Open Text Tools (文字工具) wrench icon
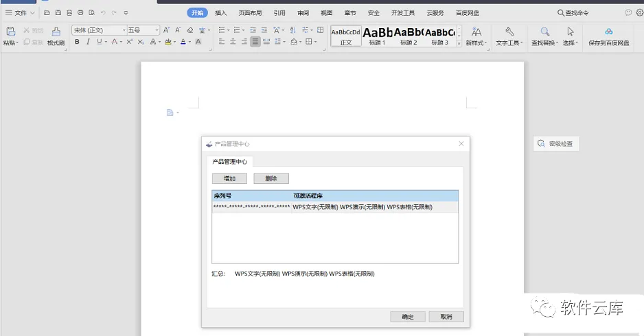 (509, 32)
